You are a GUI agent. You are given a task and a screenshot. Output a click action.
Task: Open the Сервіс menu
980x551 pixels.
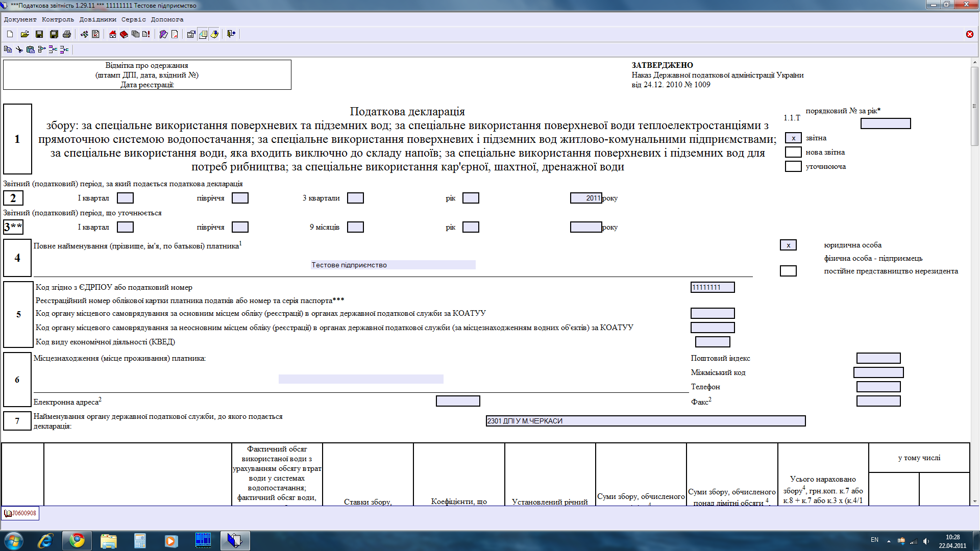pos(133,19)
